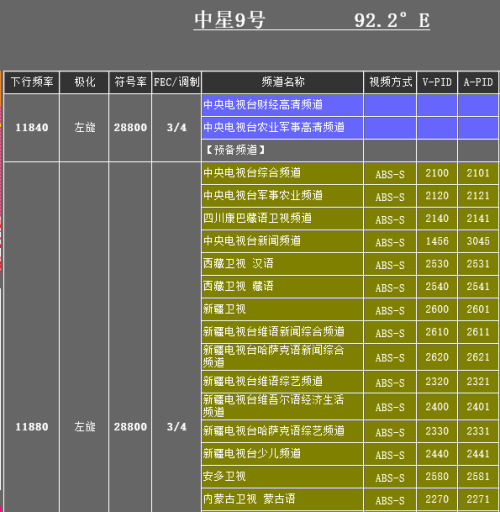Screen dimensions: 500x512
Task: Click A-PID value 2101
Action: 478,173
